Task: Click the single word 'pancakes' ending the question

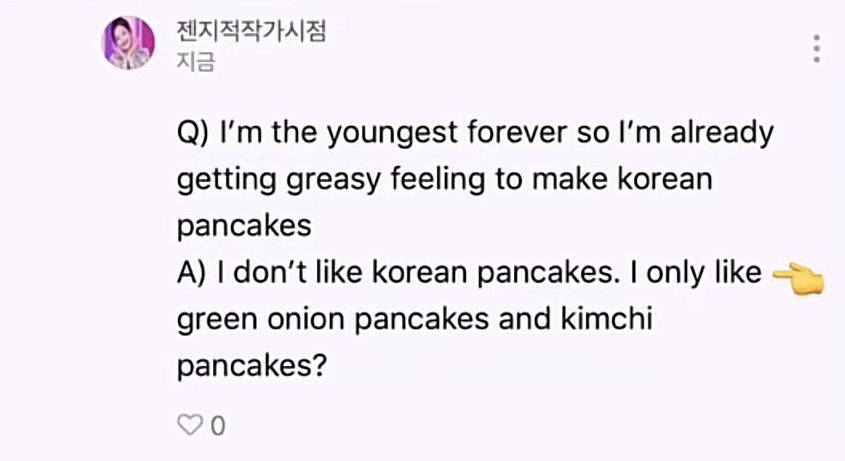Action: click(x=244, y=228)
